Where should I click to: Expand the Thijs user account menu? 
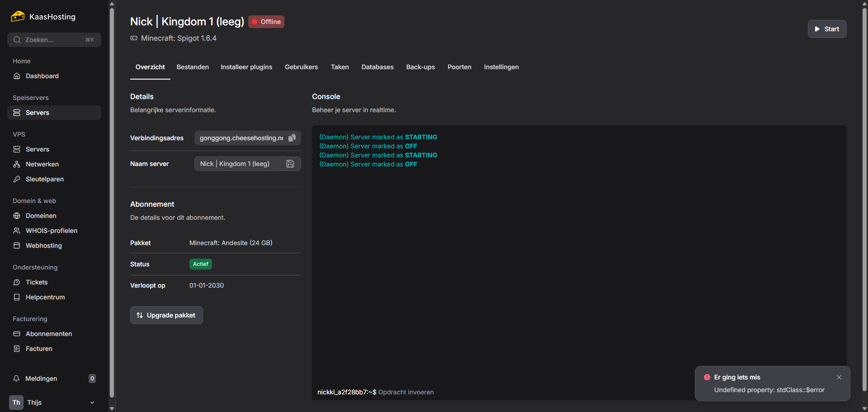point(92,403)
